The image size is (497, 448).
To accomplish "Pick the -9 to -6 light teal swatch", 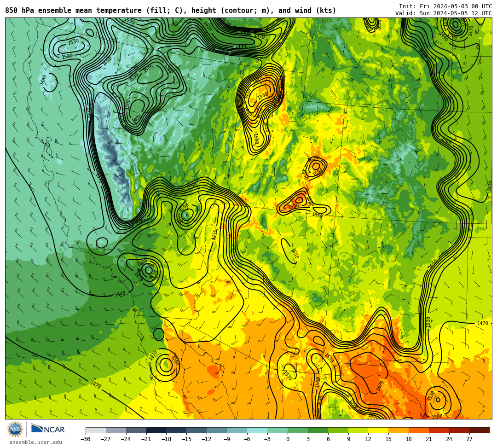I will [237, 430].
